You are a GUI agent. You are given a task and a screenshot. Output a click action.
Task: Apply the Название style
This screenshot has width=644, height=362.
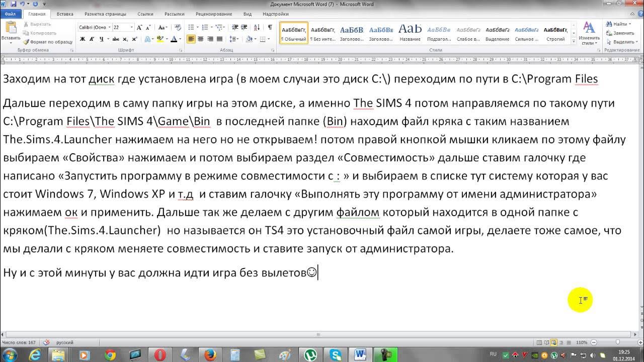410,33
